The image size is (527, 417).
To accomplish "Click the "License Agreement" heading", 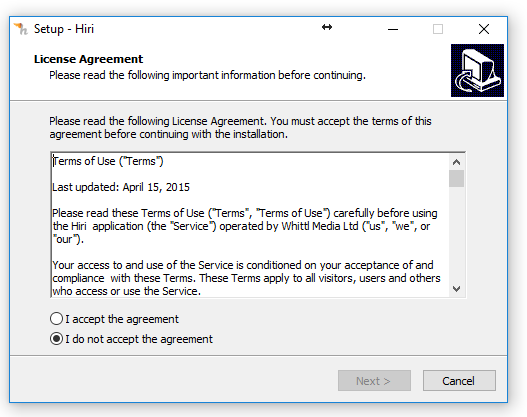I will tap(88, 59).
